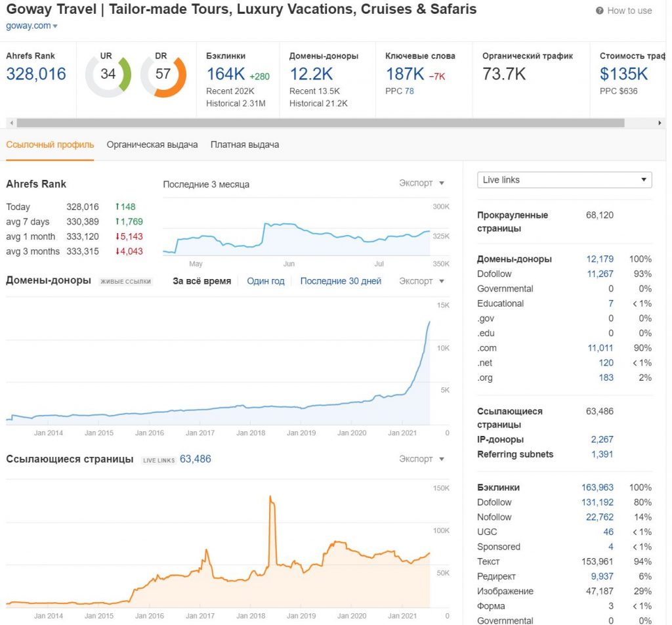Click Recent 202K backlinks text
672x625 pixels.
(x=230, y=91)
